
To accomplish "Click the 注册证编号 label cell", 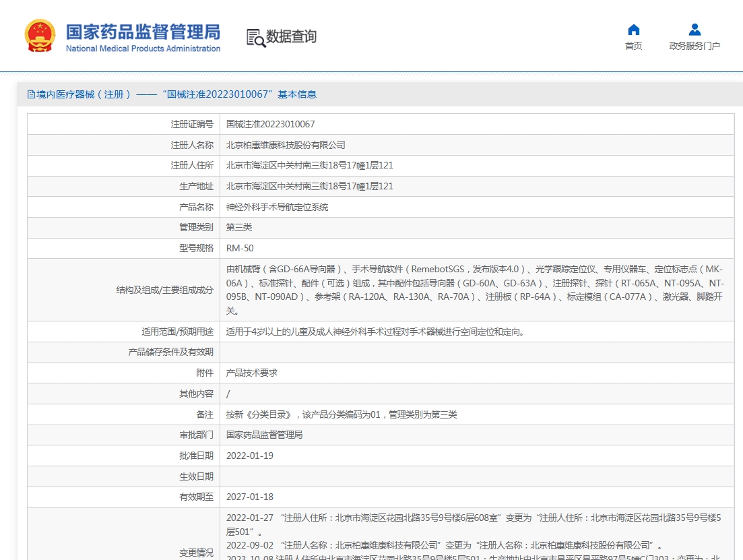I will tap(124, 124).
